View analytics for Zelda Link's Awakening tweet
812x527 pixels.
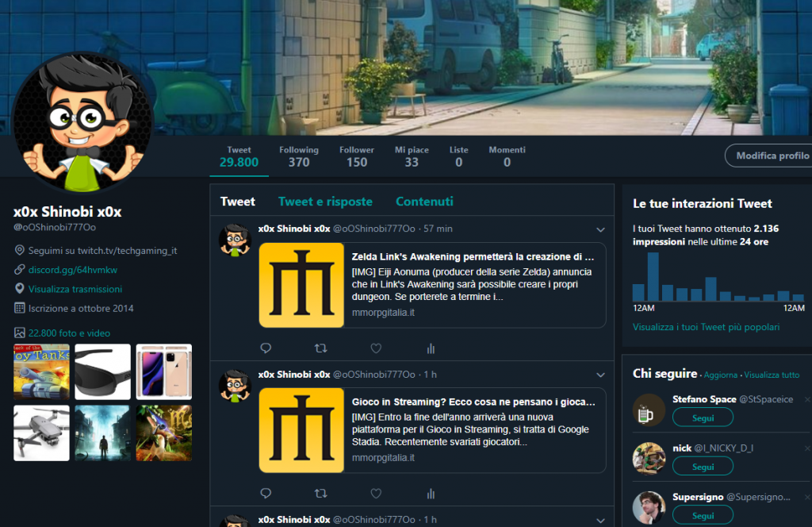click(x=431, y=348)
